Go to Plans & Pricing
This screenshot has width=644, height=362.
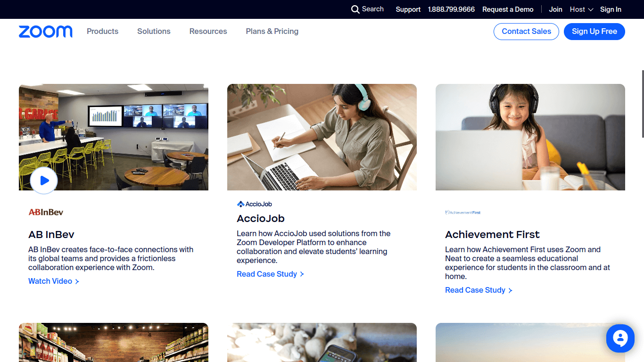coord(272,32)
